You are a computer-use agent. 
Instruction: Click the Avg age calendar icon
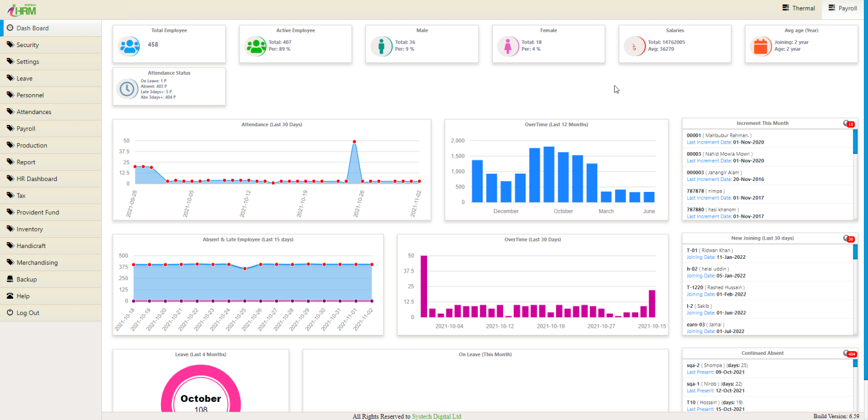[761, 46]
